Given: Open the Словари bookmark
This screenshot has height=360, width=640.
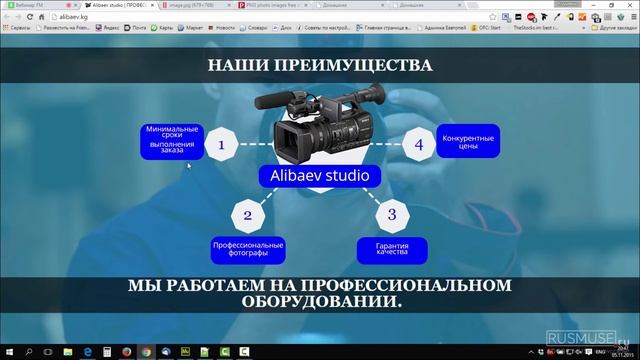Looking at the screenshot, I should click(x=253, y=28).
